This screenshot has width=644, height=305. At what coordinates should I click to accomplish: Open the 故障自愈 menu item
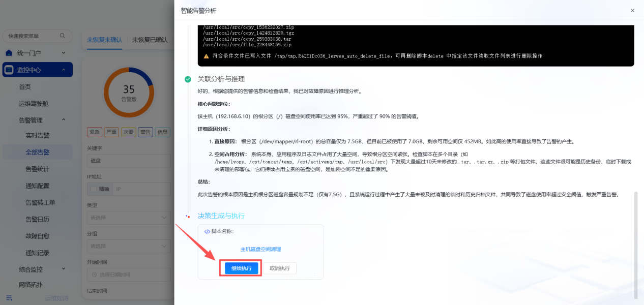(x=38, y=236)
